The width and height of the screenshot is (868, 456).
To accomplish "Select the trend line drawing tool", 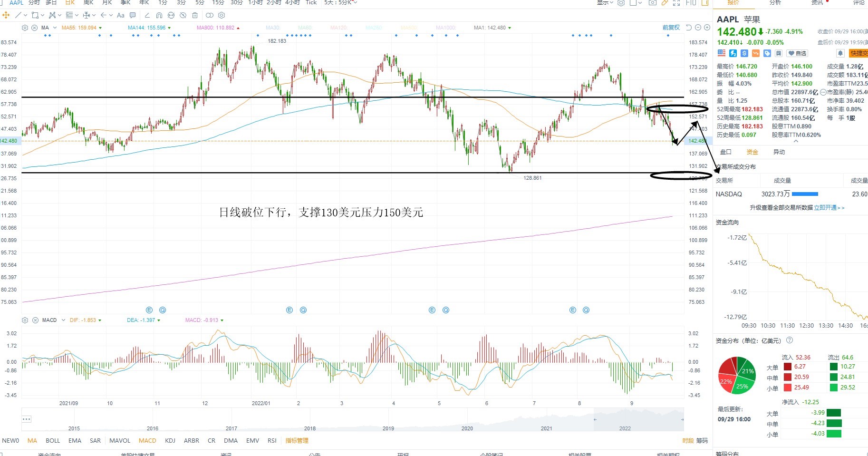I will click(x=19, y=15).
